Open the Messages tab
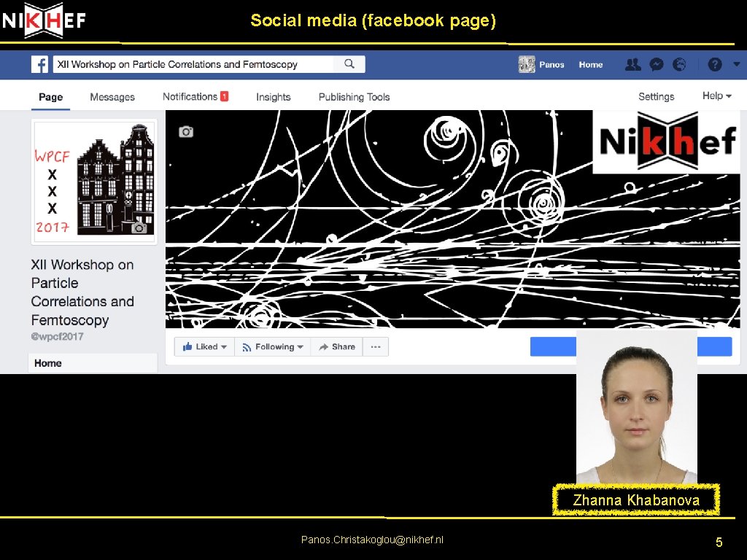 [112, 97]
